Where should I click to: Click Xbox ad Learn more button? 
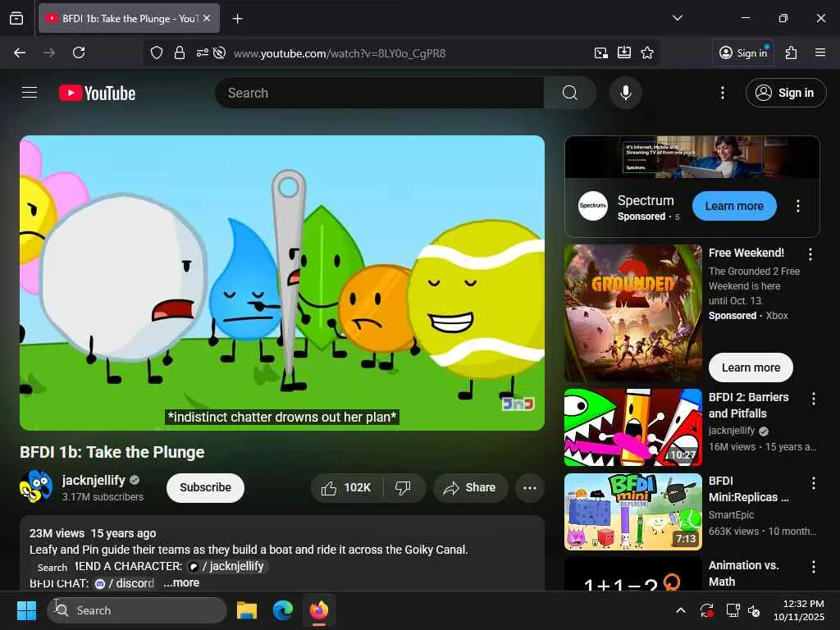[751, 367]
